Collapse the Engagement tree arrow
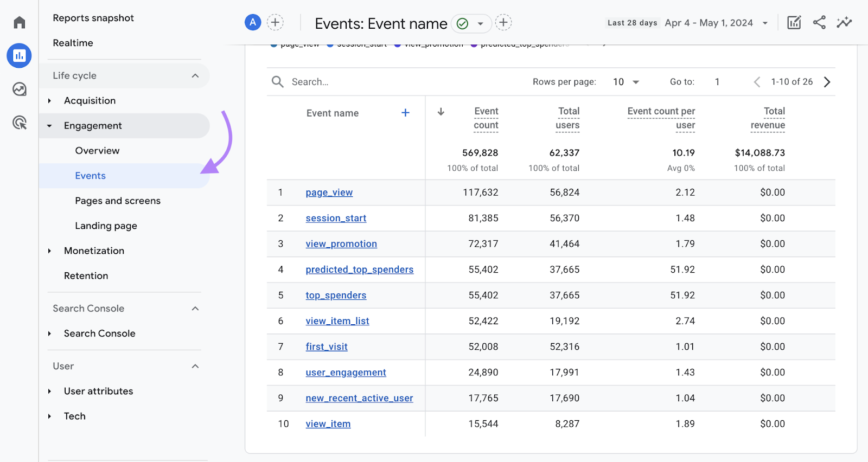 pyautogui.click(x=49, y=126)
